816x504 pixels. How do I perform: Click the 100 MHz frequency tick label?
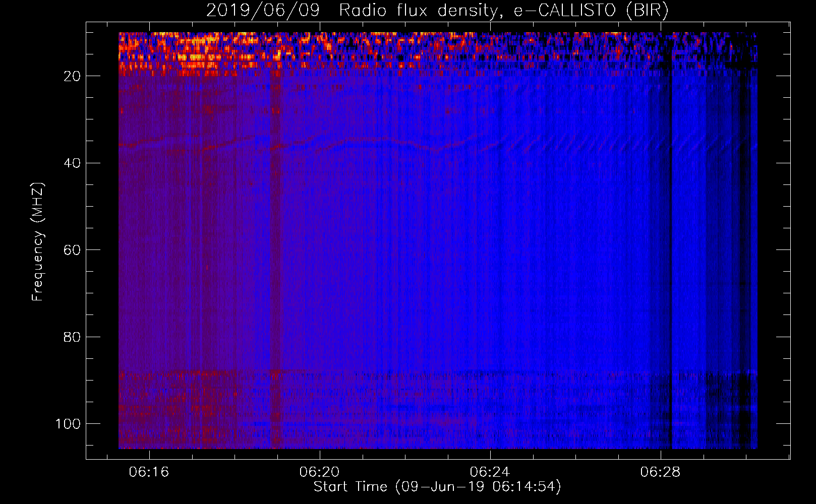[x=68, y=424]
